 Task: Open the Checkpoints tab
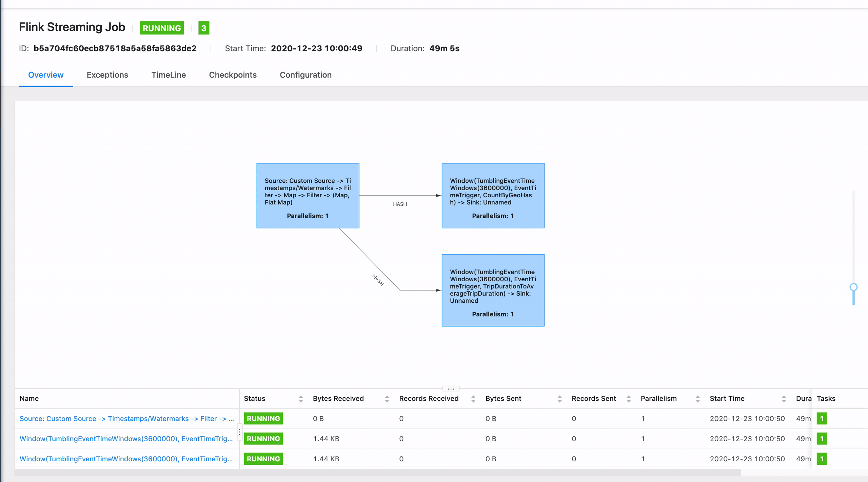pos(233,75)
